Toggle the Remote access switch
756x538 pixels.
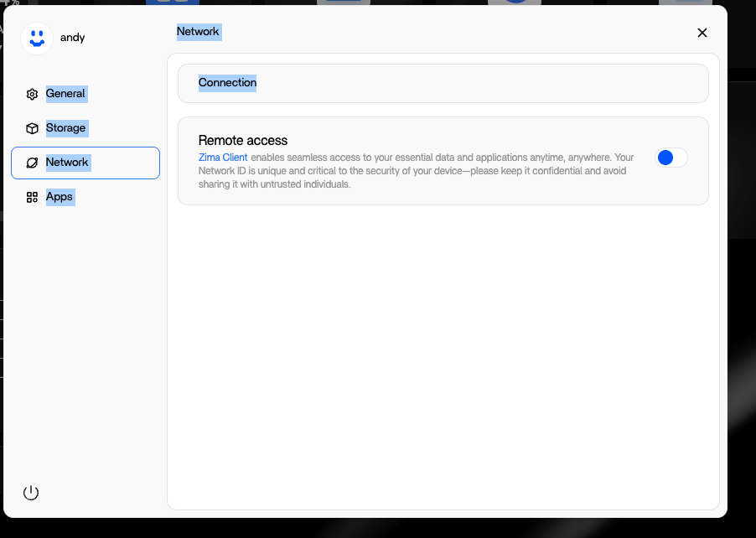[x=671, y=158]
